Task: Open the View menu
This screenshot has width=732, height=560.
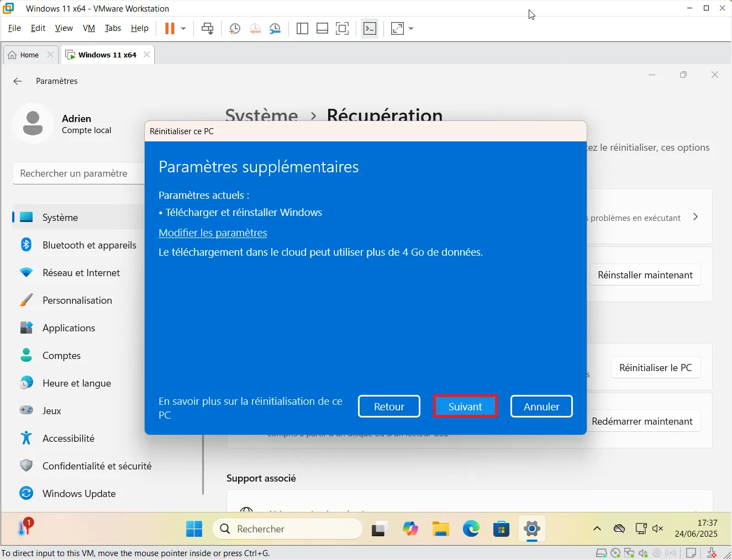Action: 64,28
